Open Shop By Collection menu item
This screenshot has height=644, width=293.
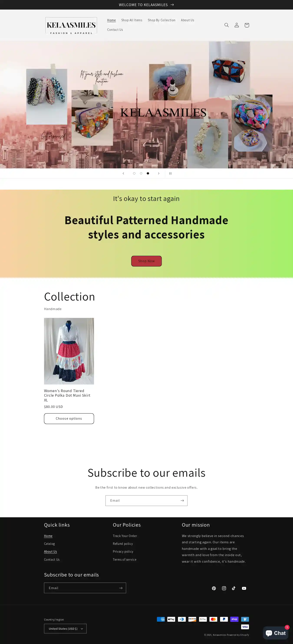pyautogui.click(x=161, y=20)
